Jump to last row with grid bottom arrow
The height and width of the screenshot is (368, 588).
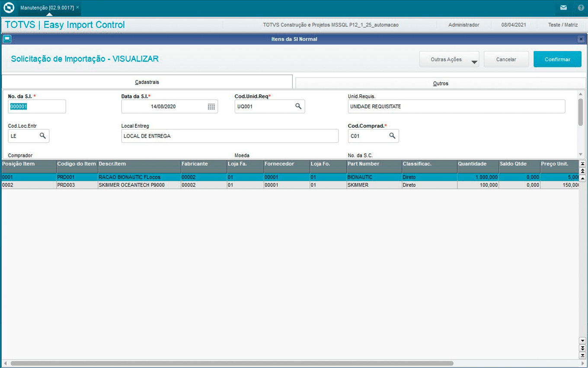582,355
